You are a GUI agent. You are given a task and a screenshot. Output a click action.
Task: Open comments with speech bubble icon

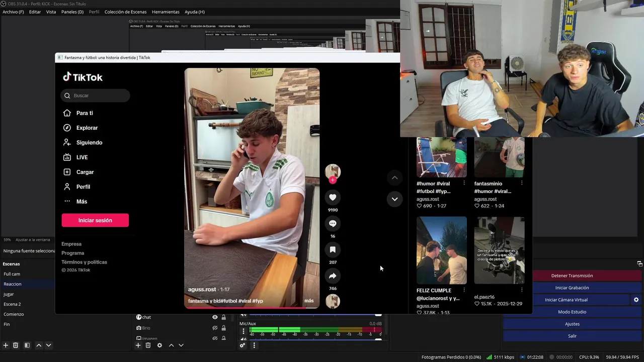(x=333, y=224)
